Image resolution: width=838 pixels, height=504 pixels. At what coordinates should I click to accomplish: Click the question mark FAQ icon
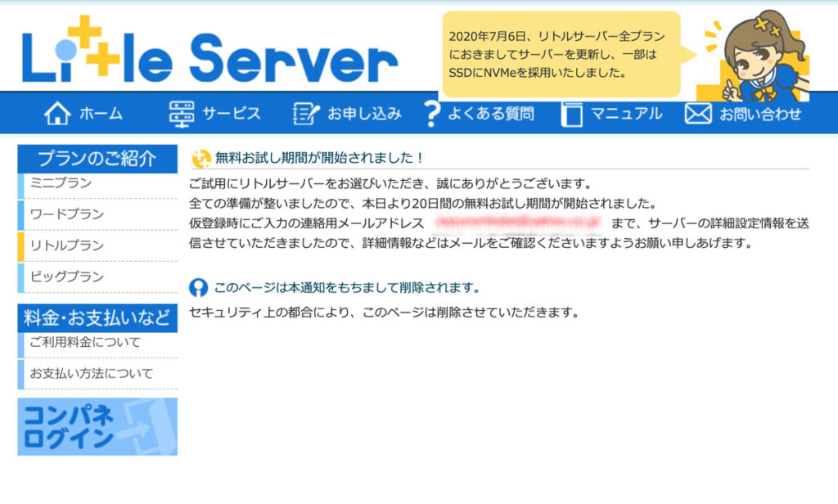point(432,113)
